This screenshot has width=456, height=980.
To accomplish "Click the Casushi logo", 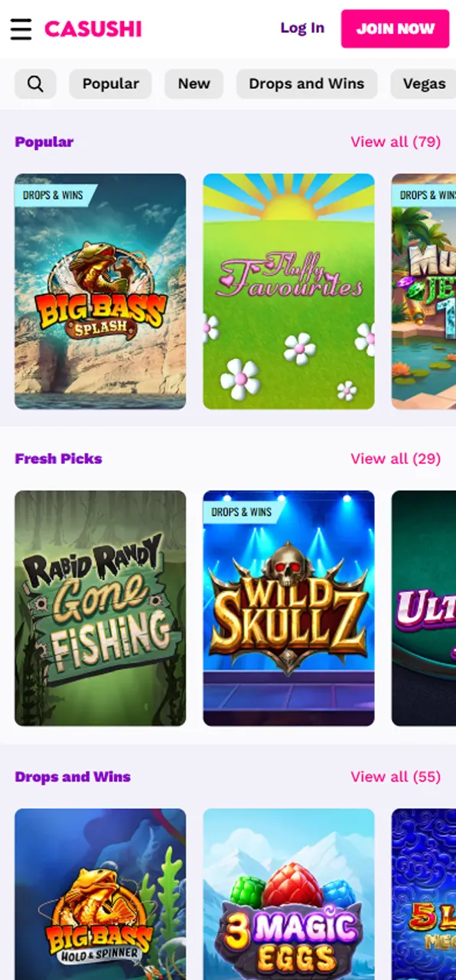I will point(93,29).
